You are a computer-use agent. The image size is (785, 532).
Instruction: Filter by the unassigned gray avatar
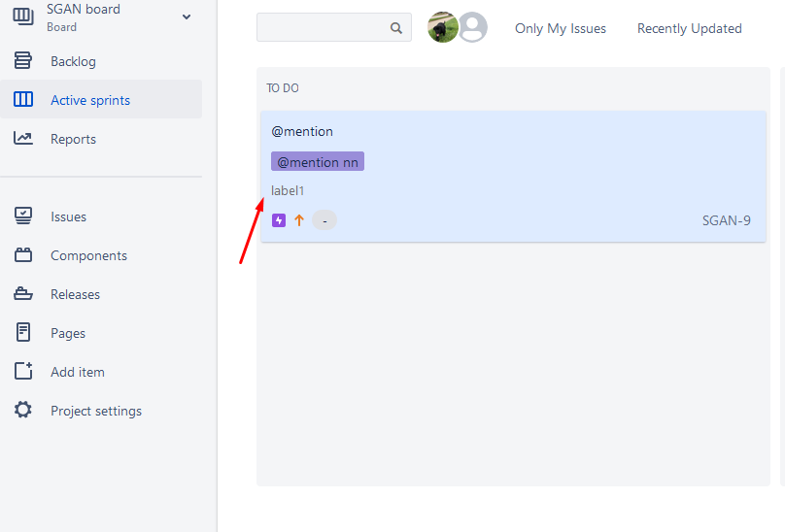[473, 27]
